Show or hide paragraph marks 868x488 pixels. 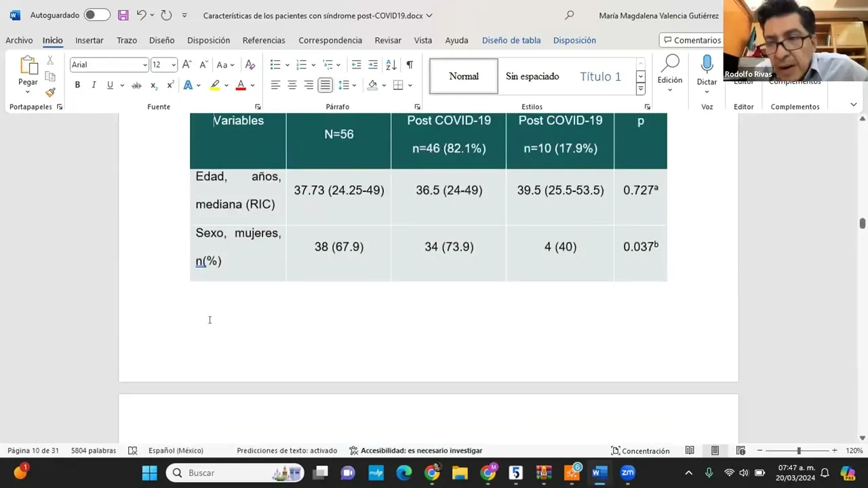tap(410, 64)
